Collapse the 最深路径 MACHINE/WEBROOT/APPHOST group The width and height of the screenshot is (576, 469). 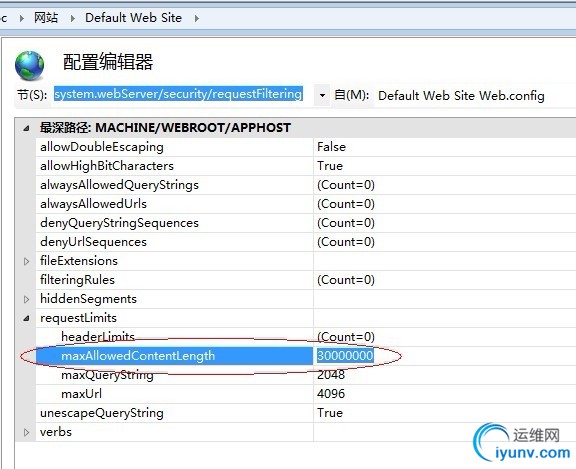tap(26, 128)
